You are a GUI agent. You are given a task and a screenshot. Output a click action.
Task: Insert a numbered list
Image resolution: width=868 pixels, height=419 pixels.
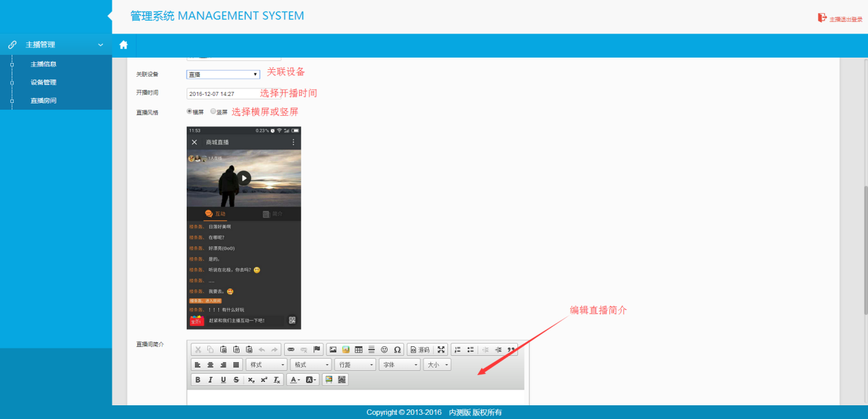point(458,350)
